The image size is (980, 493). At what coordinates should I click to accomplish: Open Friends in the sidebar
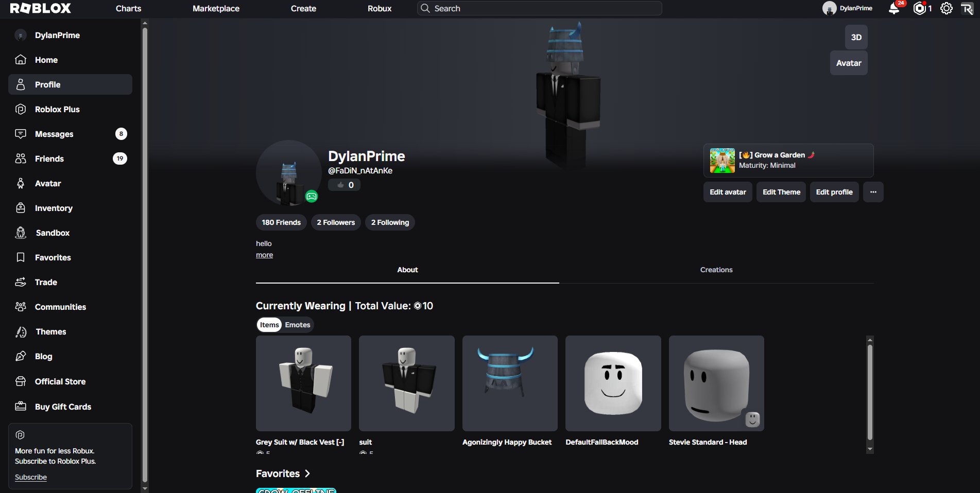click(70, 159)
